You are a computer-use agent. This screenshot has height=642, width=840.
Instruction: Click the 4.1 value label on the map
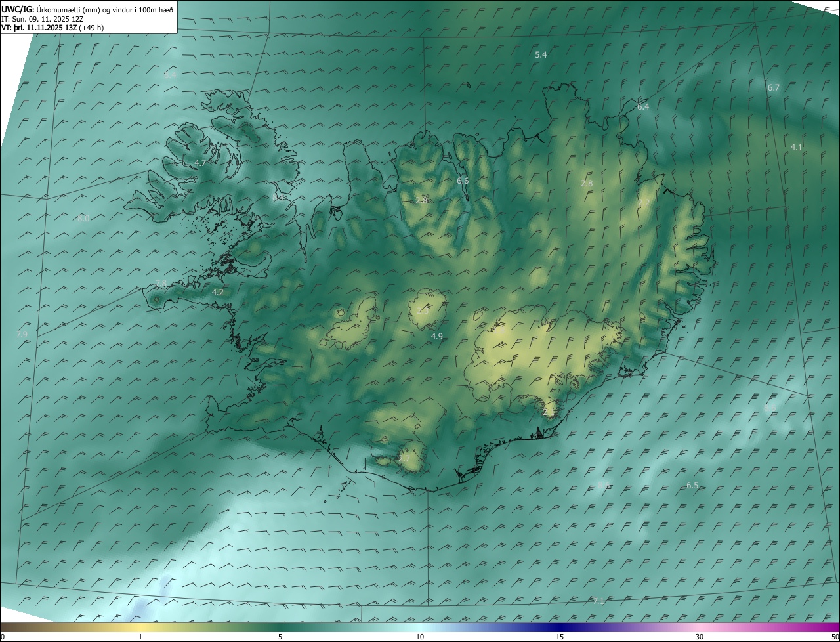pos(796,147)
